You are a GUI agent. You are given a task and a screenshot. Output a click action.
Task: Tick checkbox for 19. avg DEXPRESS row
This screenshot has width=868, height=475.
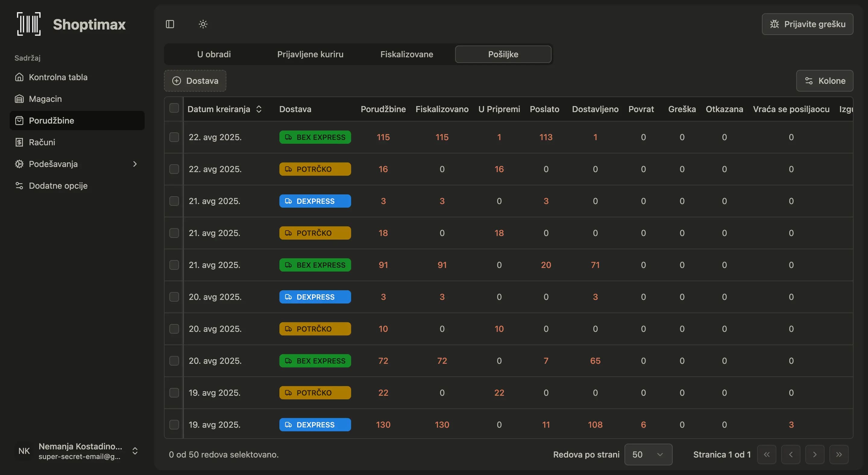click(174, 424)
